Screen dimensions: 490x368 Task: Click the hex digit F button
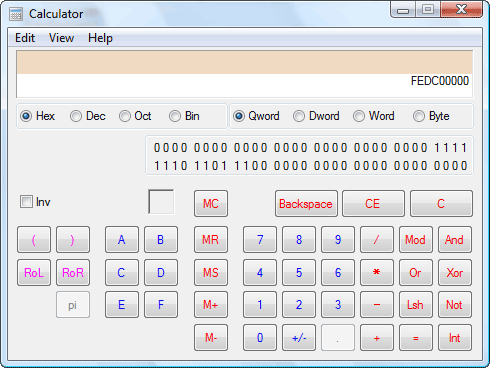[x=161, y=305]
